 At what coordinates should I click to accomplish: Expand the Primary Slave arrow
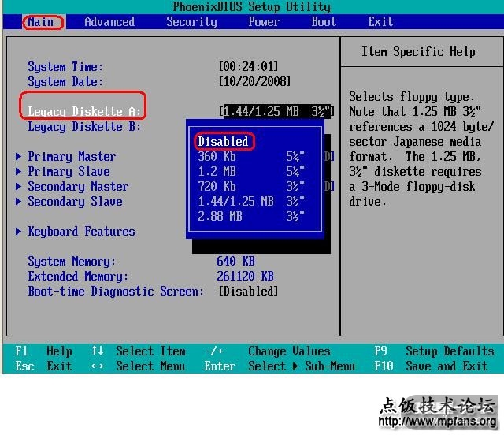(18, 171)
